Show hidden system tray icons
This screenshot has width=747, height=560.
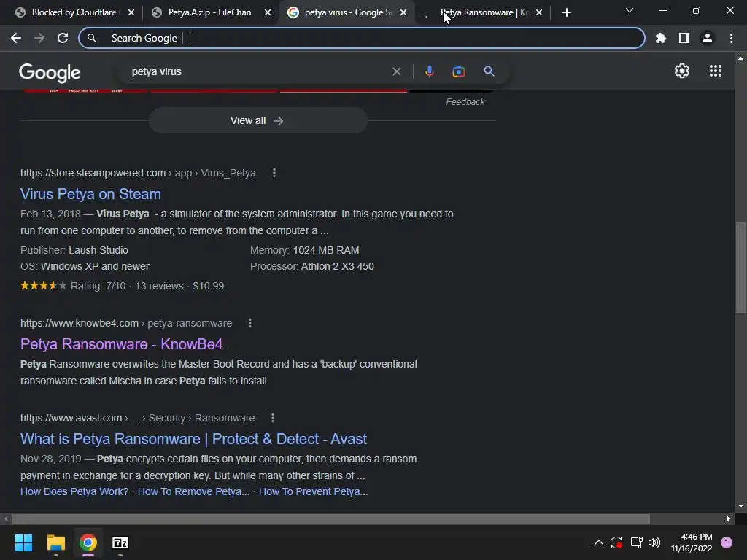point(599,542)
